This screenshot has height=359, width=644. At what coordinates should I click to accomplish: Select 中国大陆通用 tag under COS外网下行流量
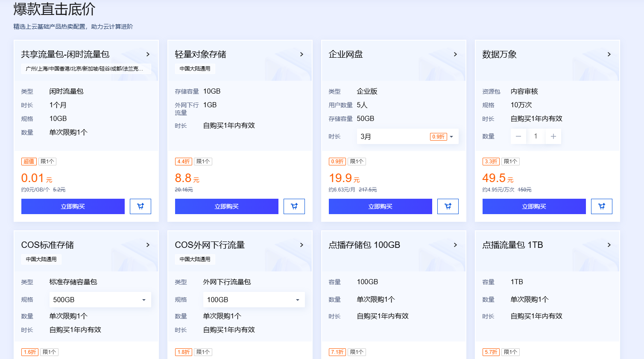coord(195,259)
